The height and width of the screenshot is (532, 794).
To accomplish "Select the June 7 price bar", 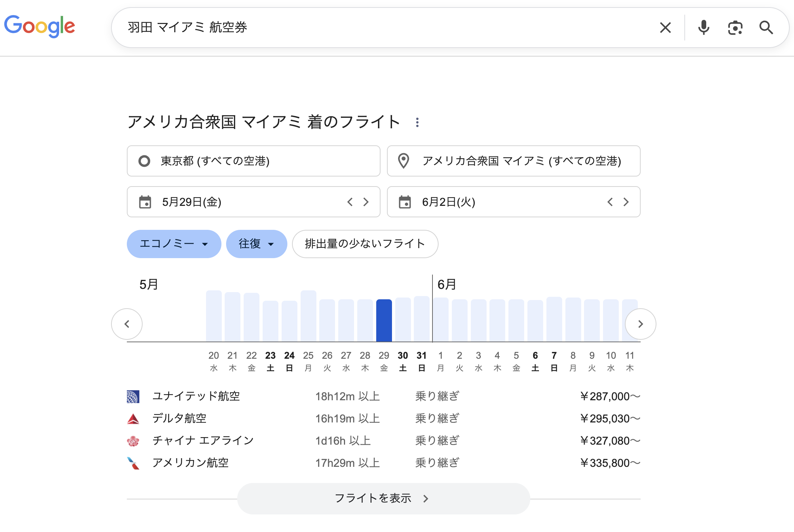I will pos(554,319).
